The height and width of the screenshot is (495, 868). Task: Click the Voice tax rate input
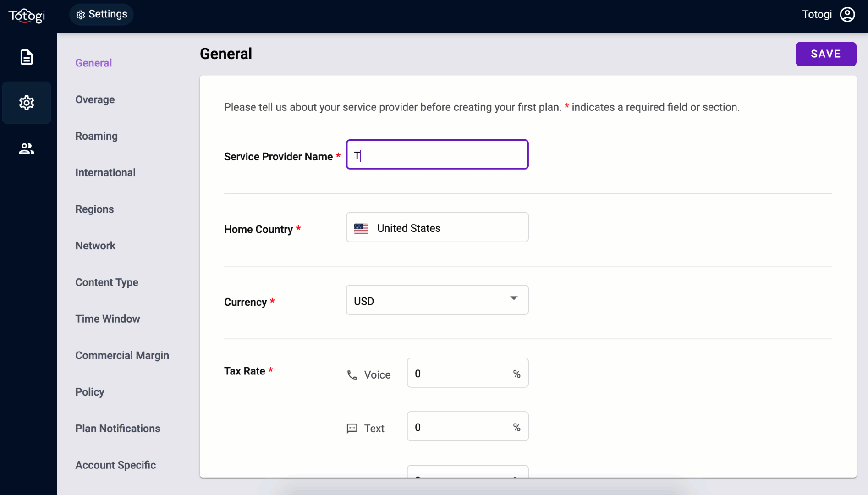click(461, 373)
